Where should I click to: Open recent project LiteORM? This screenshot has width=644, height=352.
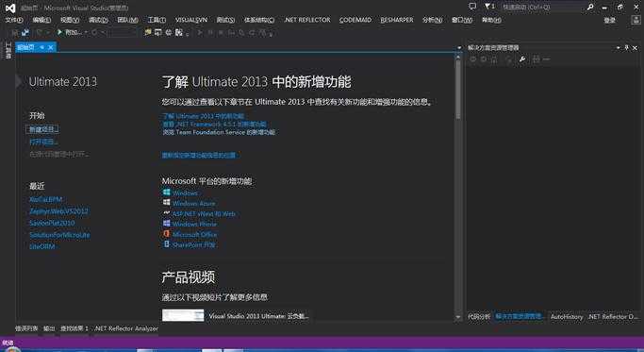41,246
